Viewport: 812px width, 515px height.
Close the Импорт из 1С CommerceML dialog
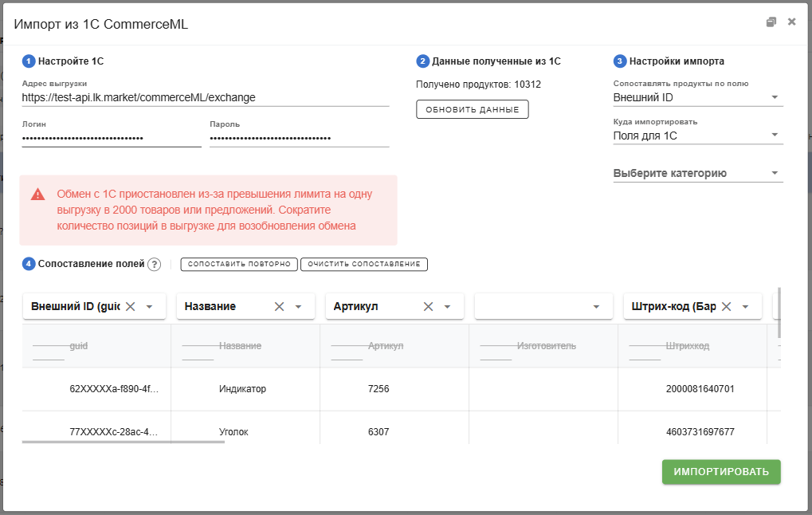(x=792, y=22)
